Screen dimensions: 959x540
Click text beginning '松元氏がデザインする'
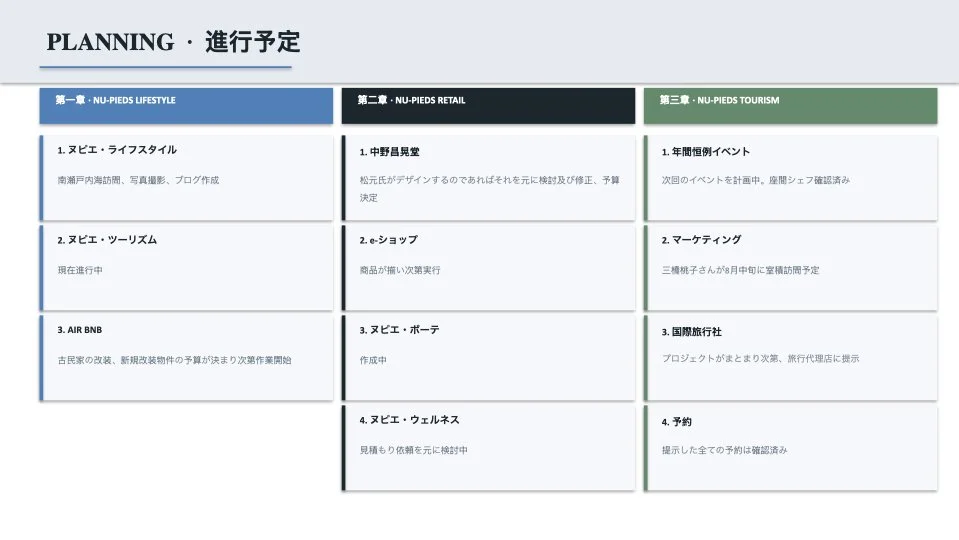489,189
